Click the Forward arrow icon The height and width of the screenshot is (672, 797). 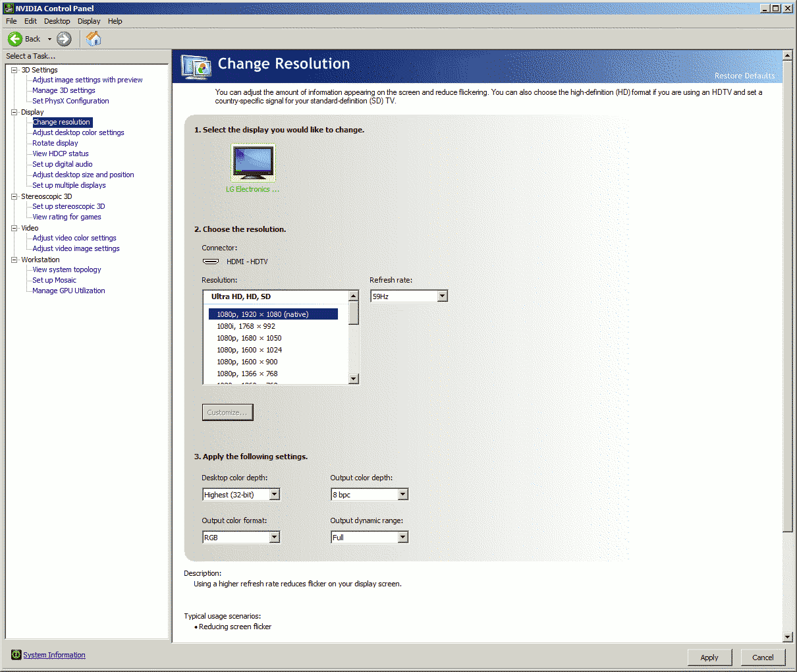[64, 39]
